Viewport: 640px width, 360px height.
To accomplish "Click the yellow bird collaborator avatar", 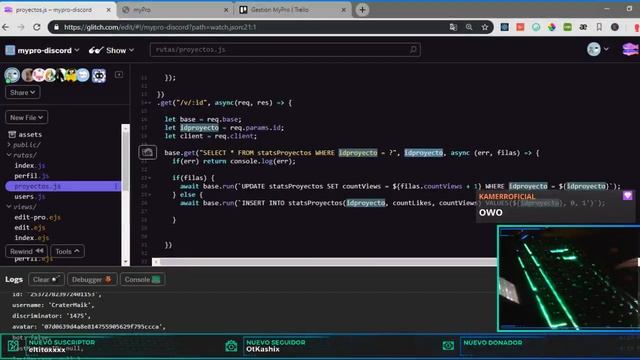I will click(x=70, y=76).
